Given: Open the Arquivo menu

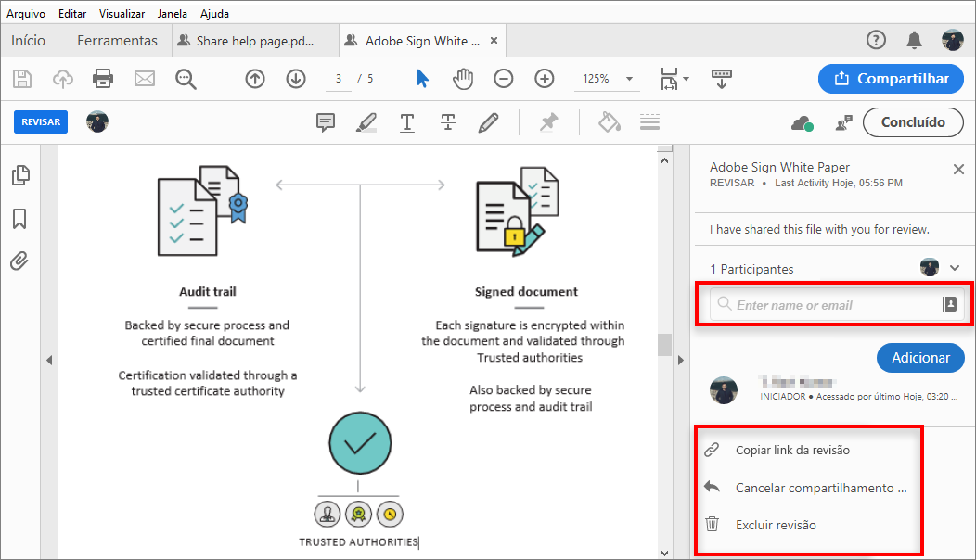Looking at the screenshot, I should point(26,14).
